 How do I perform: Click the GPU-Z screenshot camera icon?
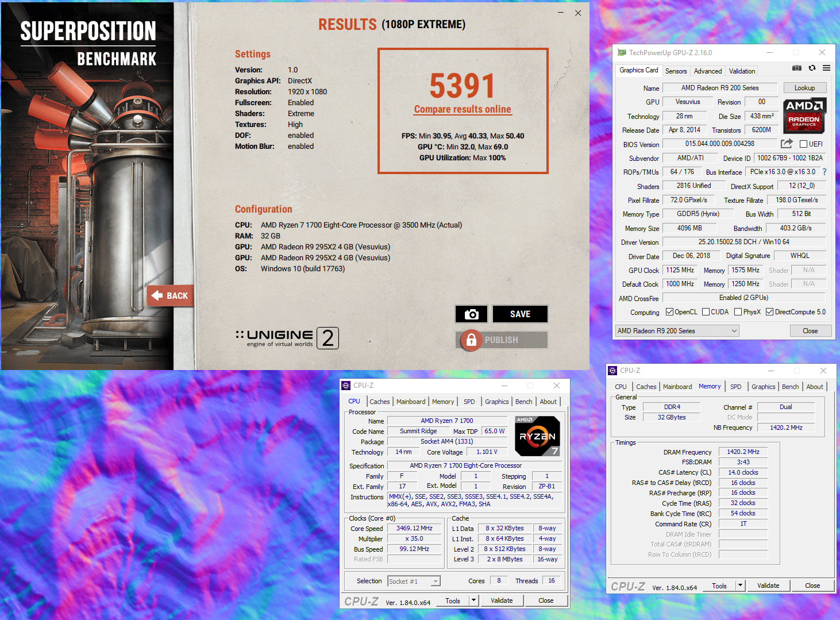pos(796,68)
